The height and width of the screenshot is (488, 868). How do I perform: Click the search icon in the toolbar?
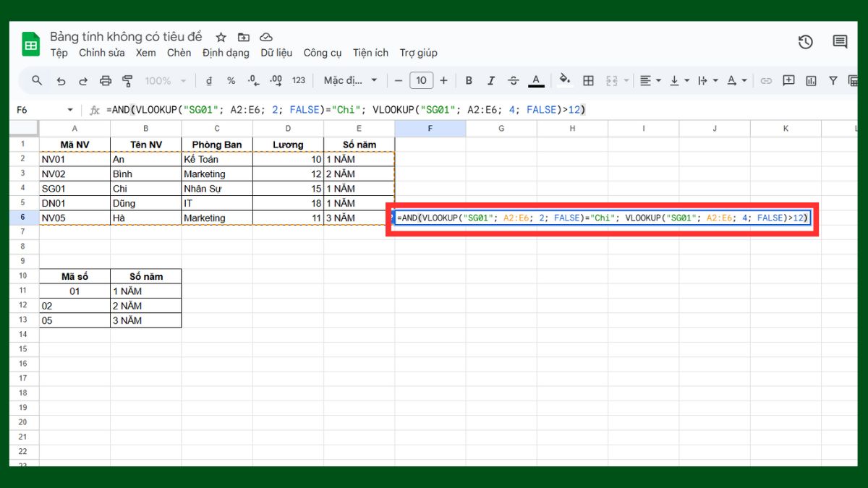click(36, 80)
